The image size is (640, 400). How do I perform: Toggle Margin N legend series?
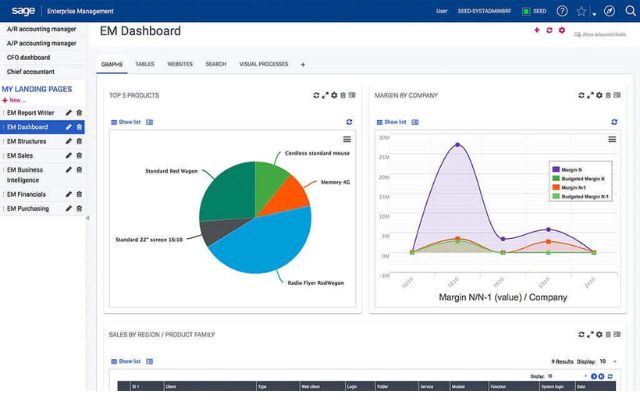[x=567, y=169]
